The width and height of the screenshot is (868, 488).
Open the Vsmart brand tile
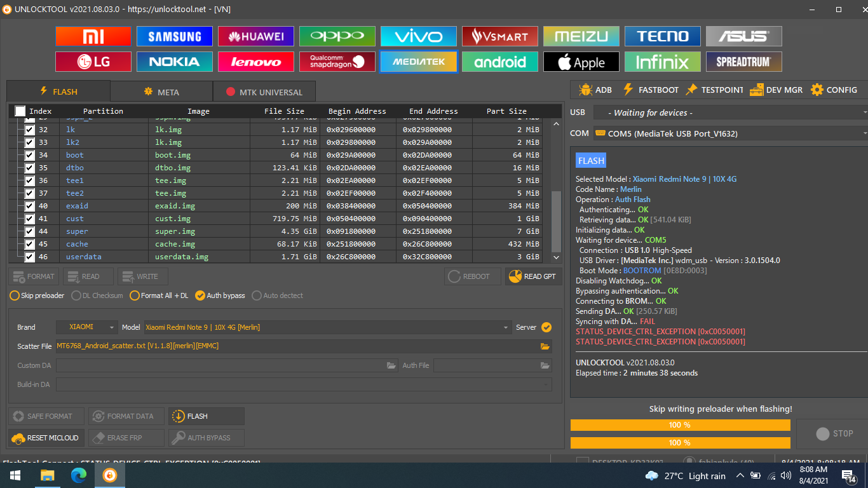click(x=499, y=36)
